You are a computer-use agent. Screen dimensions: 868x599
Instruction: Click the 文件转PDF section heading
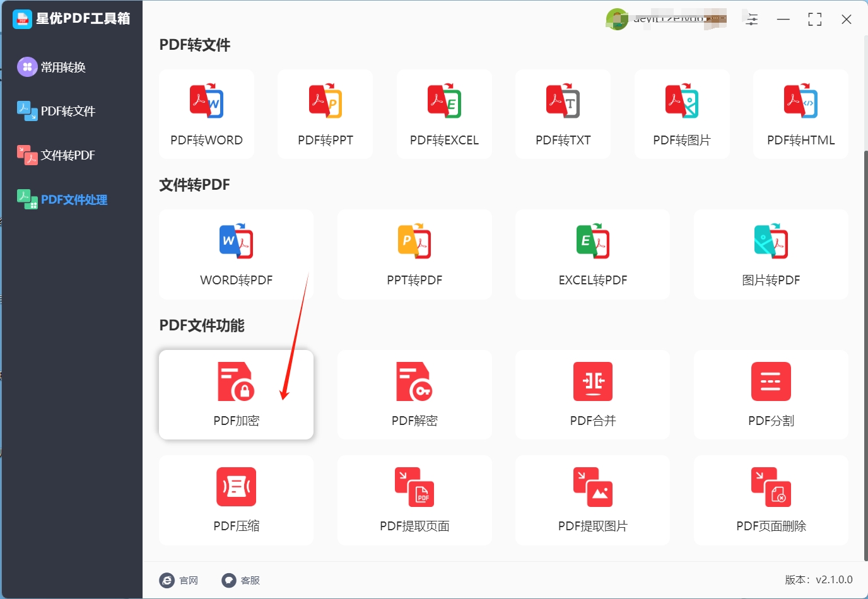[194, 185]
